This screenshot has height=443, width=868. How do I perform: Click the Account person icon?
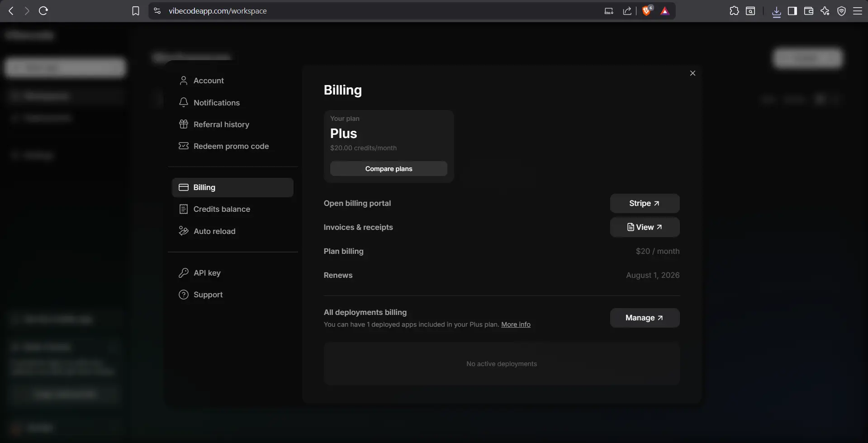(x=183, y=81)
